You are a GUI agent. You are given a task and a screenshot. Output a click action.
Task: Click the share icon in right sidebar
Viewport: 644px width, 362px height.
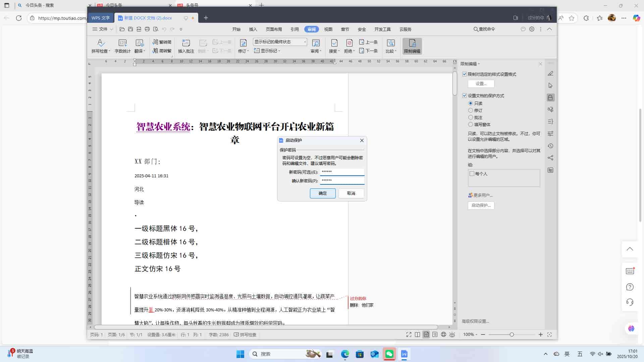(x=550, y=158)
